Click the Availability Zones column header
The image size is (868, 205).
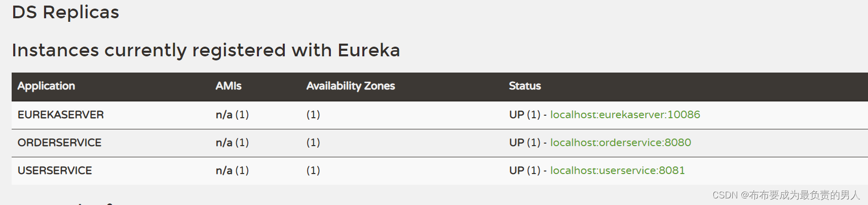(x=351, y=86)
